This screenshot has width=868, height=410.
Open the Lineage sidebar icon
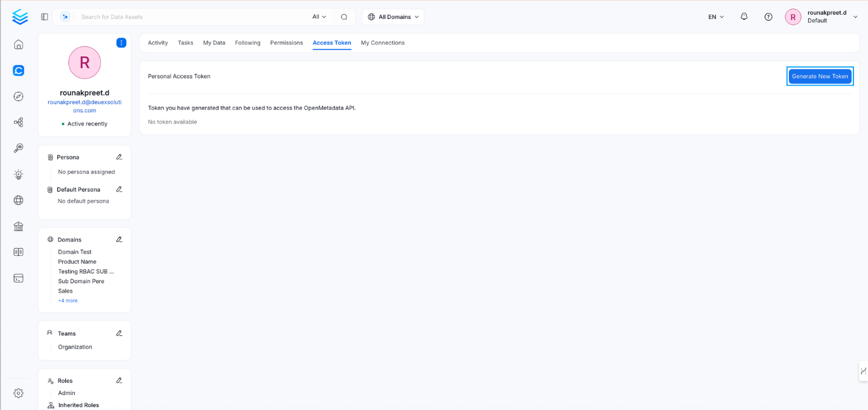pyautogui.click(x=19, y=123)
